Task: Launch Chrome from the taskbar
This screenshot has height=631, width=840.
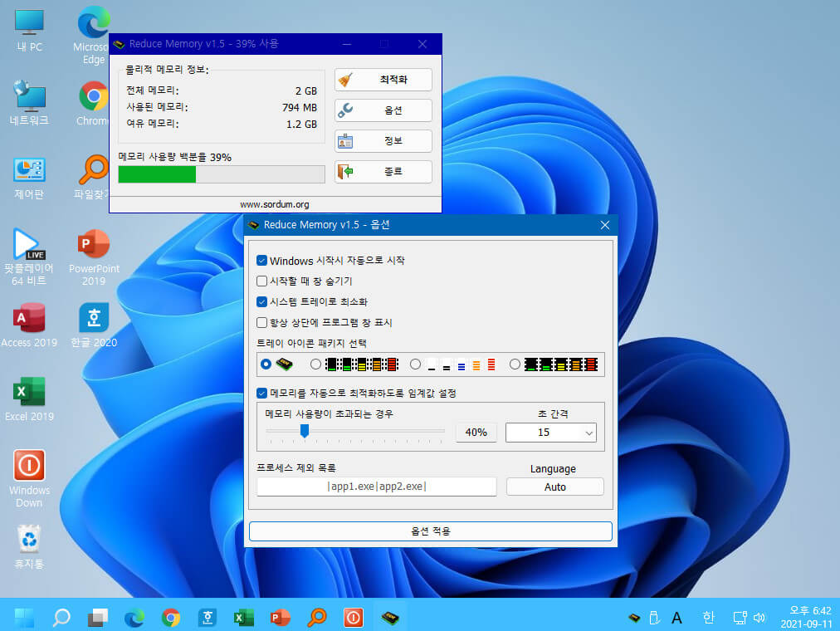Action: [x=171, y=619]
